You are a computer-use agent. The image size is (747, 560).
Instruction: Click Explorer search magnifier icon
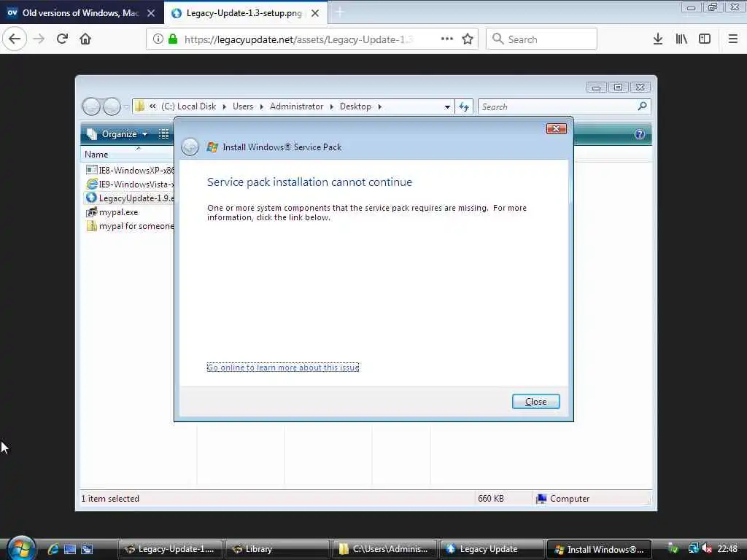(x=642, y=106)
